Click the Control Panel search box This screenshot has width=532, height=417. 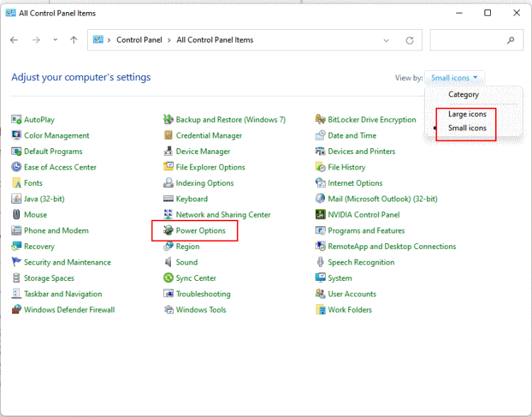tap(472, 40)
